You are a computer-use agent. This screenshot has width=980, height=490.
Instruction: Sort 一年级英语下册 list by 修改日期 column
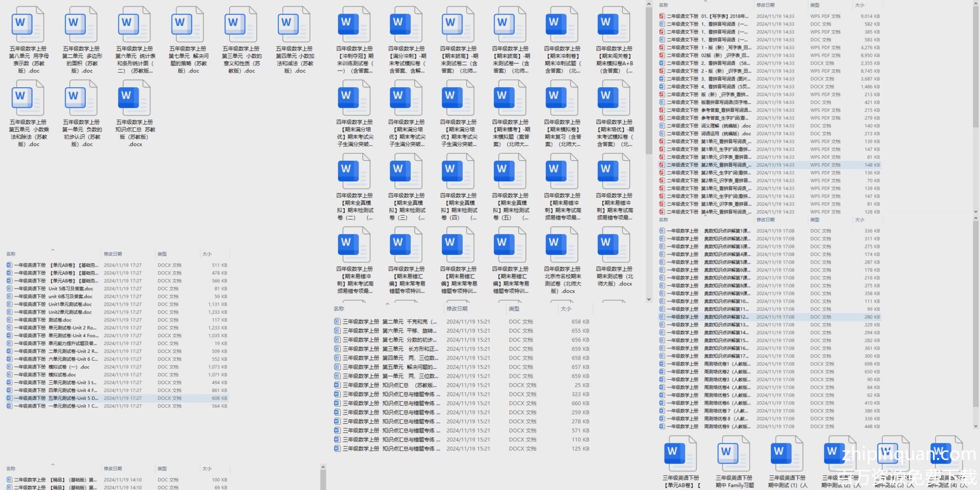pos(113,254)
